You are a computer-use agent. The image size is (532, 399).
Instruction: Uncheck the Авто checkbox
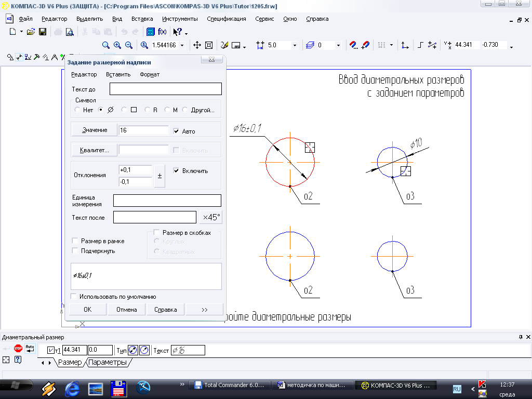click(176, 131)
